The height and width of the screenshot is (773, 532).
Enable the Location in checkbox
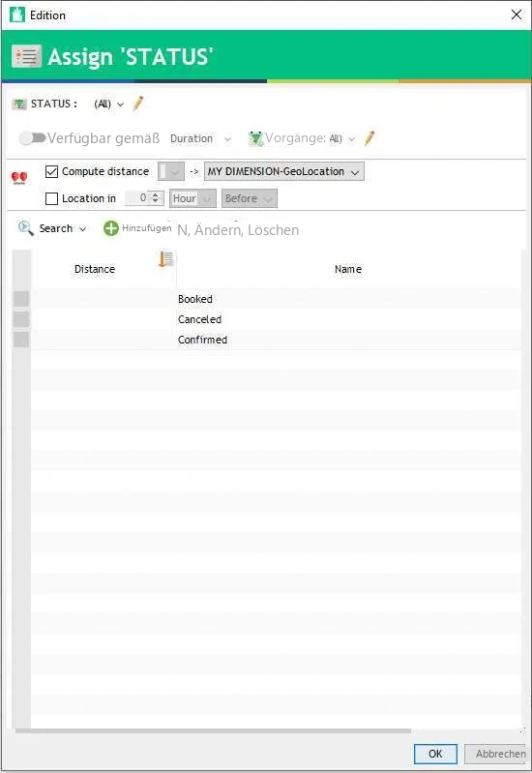pos(52,198)
